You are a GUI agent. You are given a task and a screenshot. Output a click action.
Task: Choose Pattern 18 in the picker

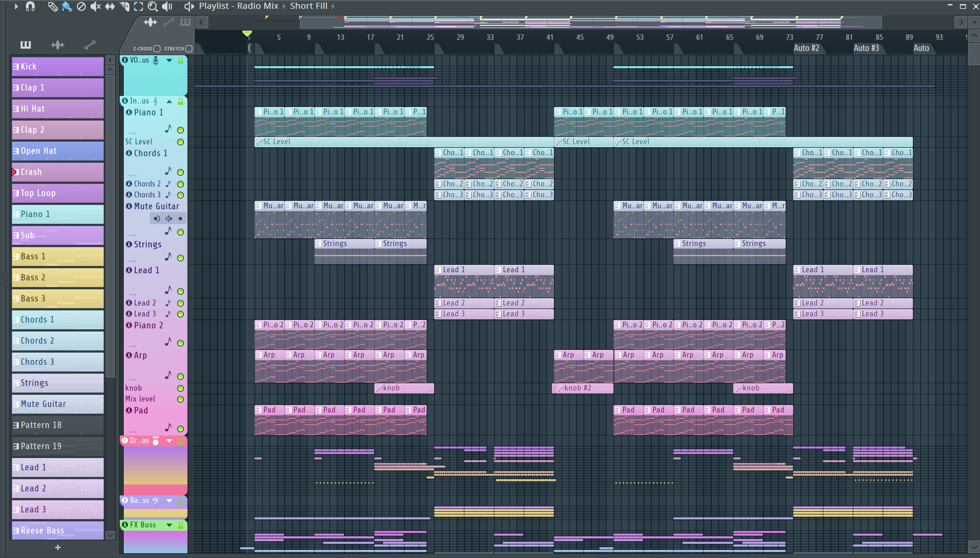click(58, 425)
